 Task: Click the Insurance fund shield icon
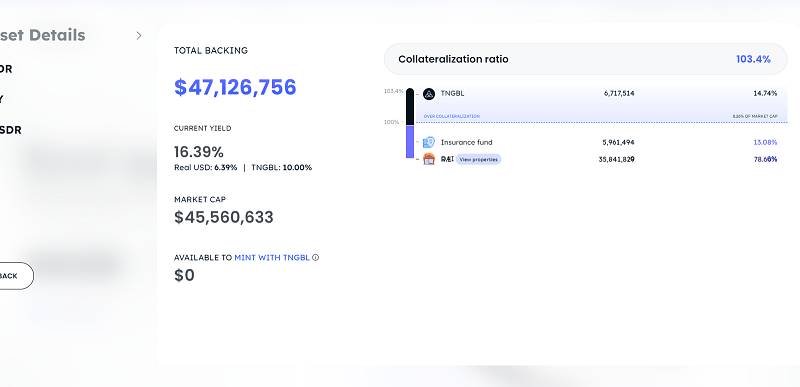[x=429, y=142]
